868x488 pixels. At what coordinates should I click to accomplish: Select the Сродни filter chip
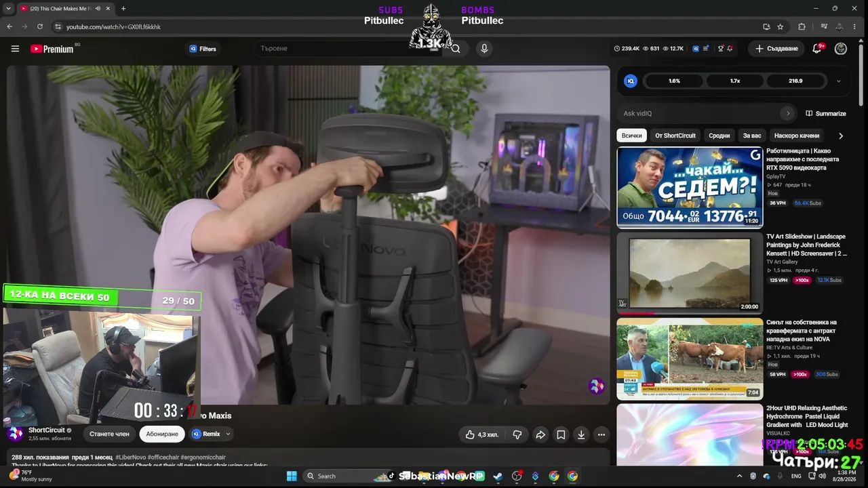click(x=719, y=136)
